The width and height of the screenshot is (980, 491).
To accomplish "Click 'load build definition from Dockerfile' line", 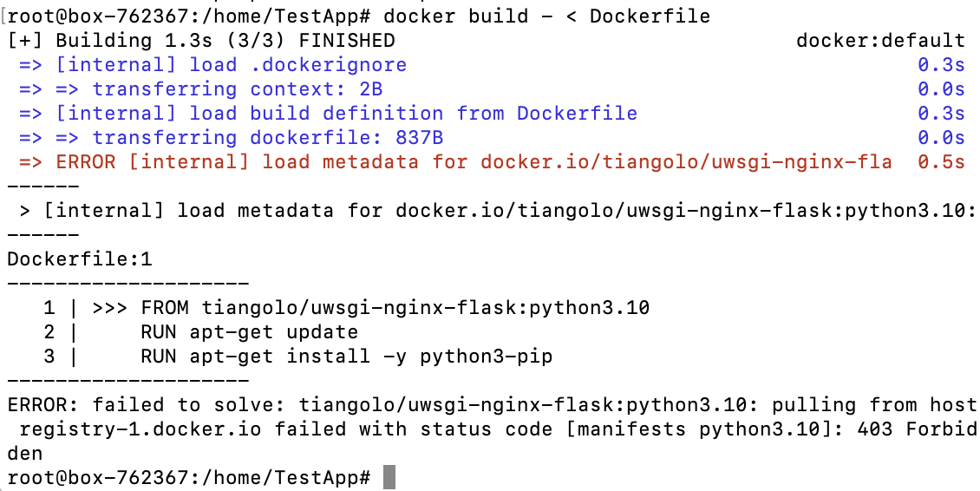I will click(328, 114).
